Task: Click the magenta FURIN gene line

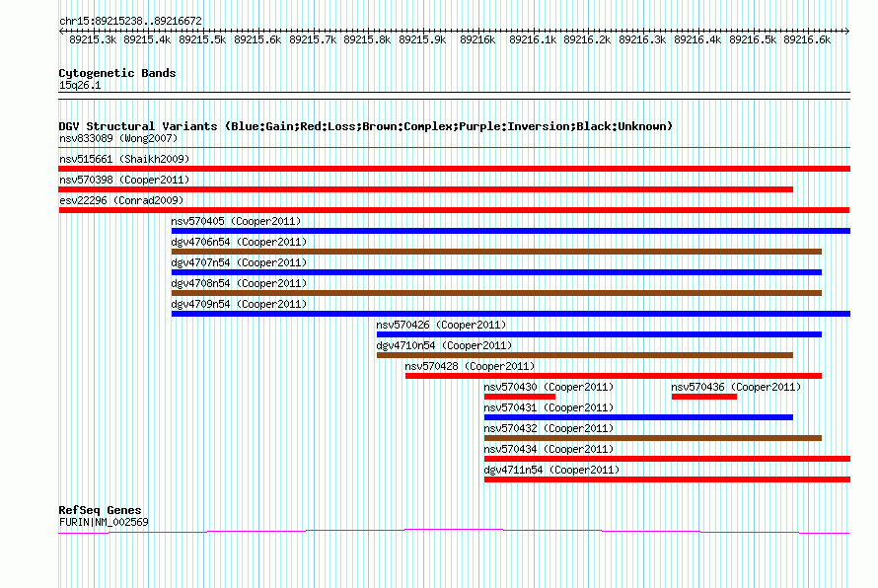Action: 454,531
